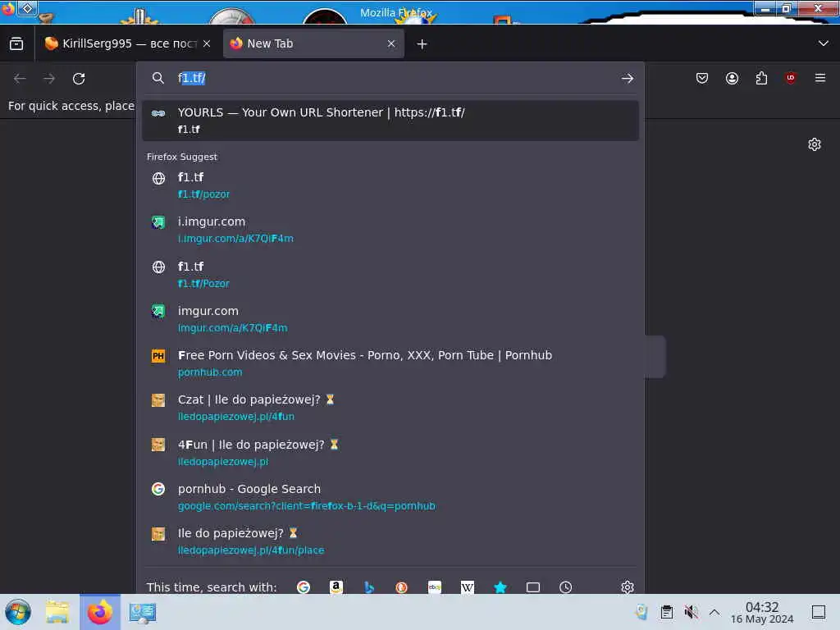Open the Firefox application menu
This screenshot has height=630, width=840.
(x=820, y=78)
